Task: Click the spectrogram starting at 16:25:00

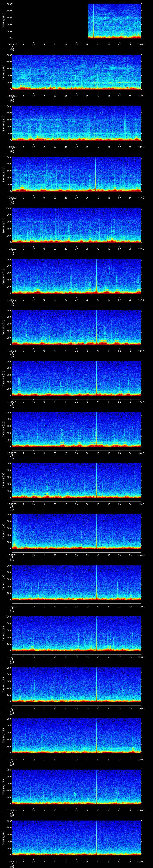Action: point(76,837)
